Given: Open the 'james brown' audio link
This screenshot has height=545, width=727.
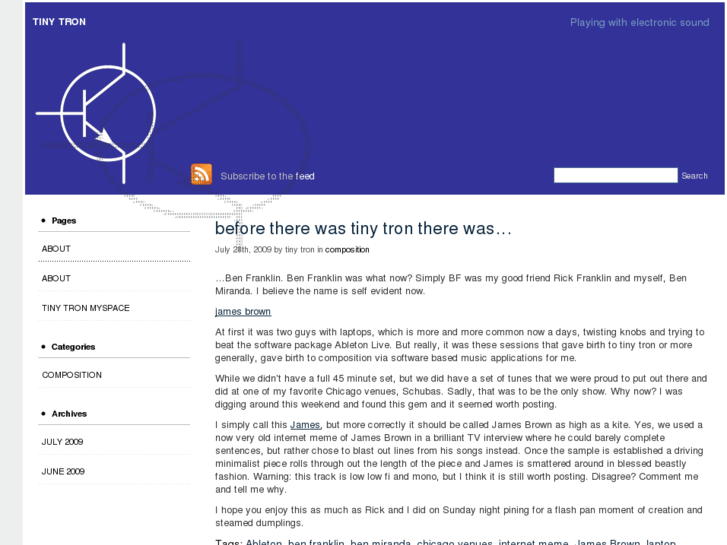Looking at the screenshot, I should pyautogui.click(x=243, y=312).
